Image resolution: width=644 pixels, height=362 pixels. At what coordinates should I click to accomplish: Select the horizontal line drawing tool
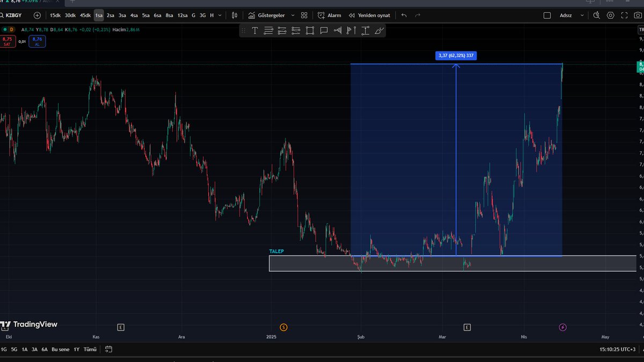[268, 31]
